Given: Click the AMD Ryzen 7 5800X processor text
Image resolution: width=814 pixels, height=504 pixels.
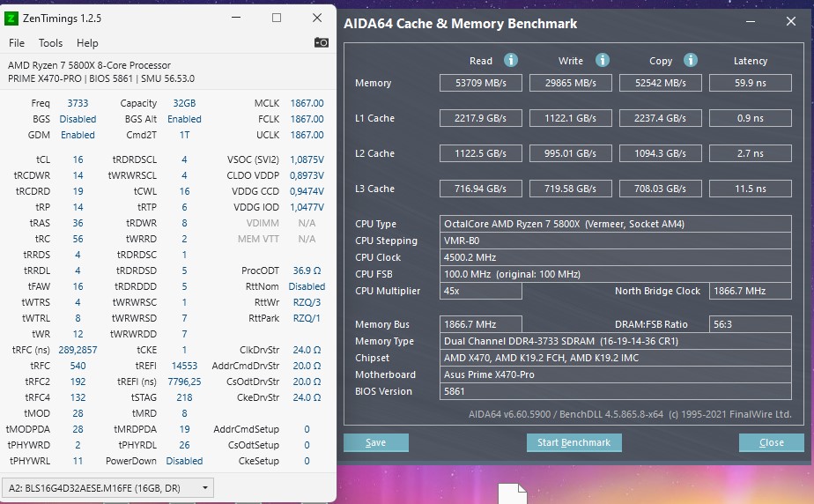Looking at the screenshot, I should coord(89,65).
